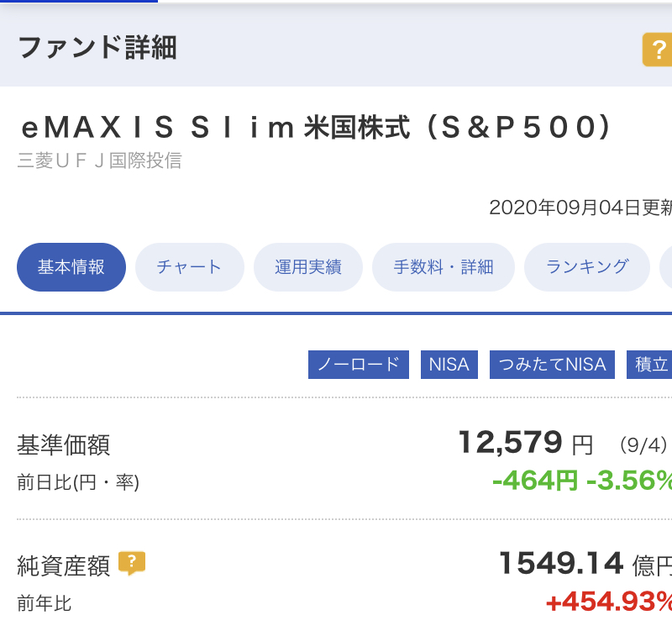Go to the 手数料・詳細 tab
Viewport: 672px width, 631px height.
tap(444, 267)
